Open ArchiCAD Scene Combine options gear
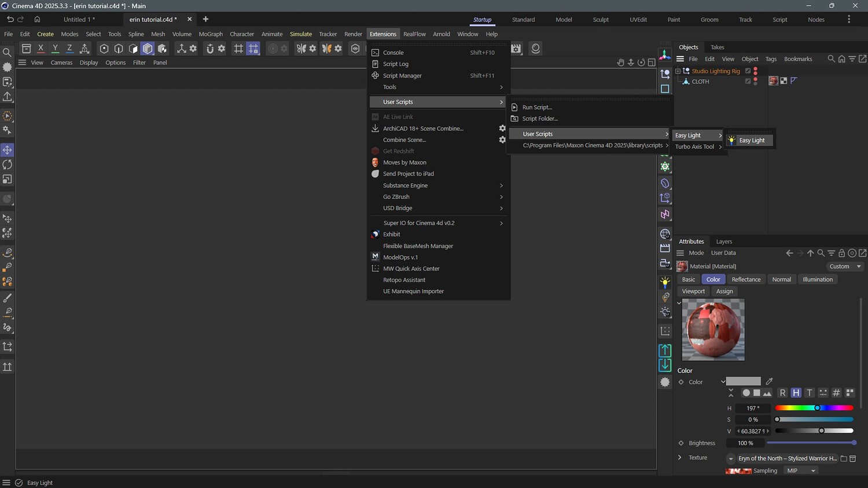 tap(502, 128)
